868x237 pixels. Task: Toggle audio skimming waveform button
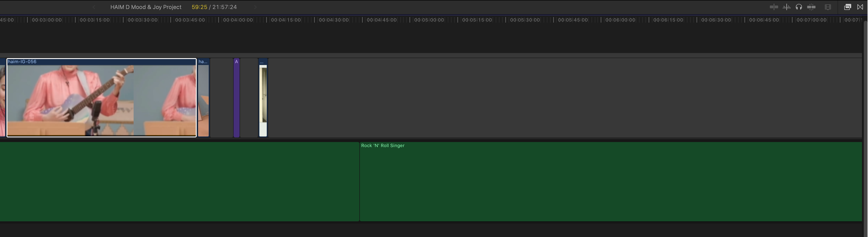(786, 7)
